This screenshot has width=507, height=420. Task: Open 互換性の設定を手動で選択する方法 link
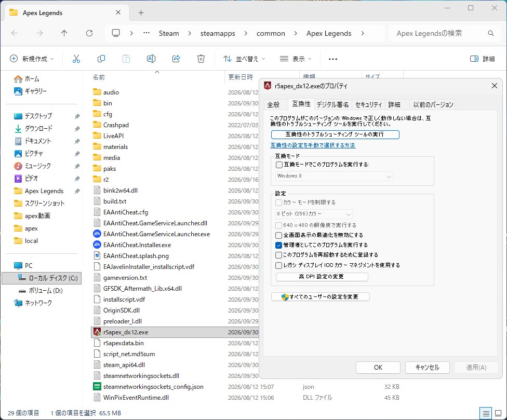tap(313, 145)
